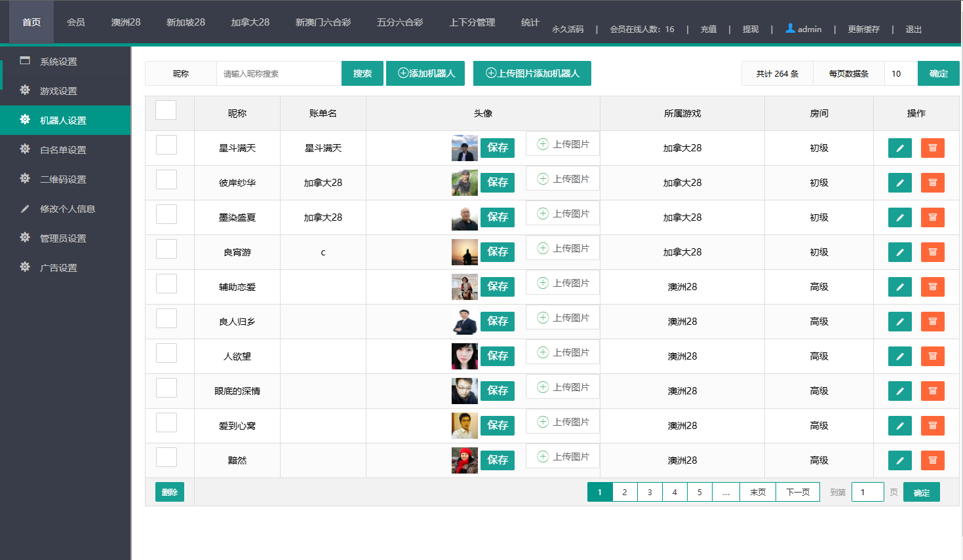Click the gear icon beside 游戏设置
Screen dimensions: 963x560
coord(25,90)
